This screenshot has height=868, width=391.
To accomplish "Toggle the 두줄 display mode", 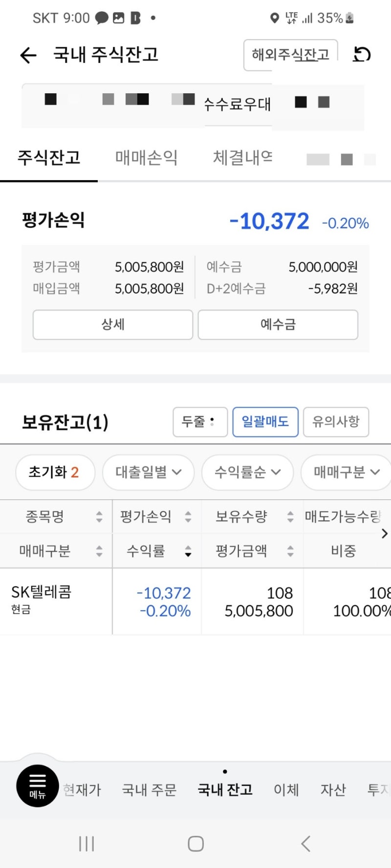I will [x=200, y=422].
